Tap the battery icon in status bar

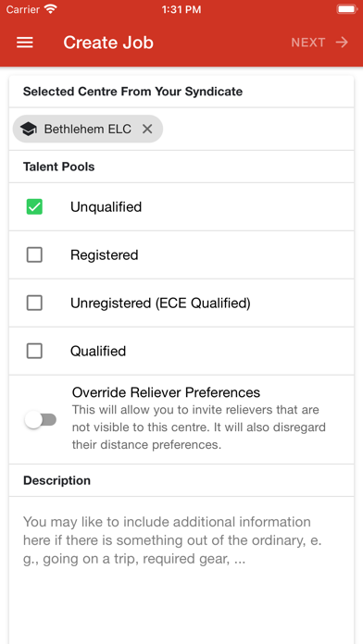pyautogui.click(x=347, y=9)
